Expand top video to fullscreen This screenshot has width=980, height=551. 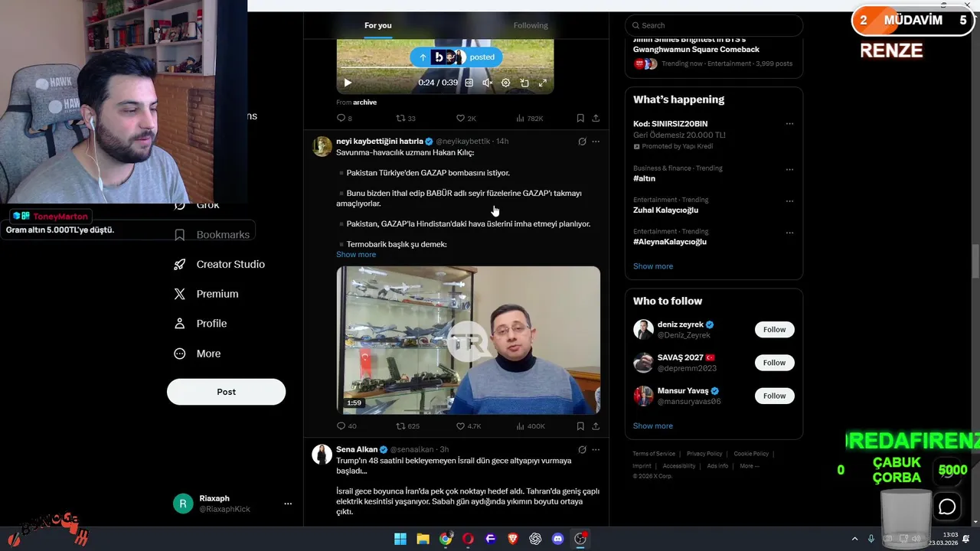coord(543,83)
